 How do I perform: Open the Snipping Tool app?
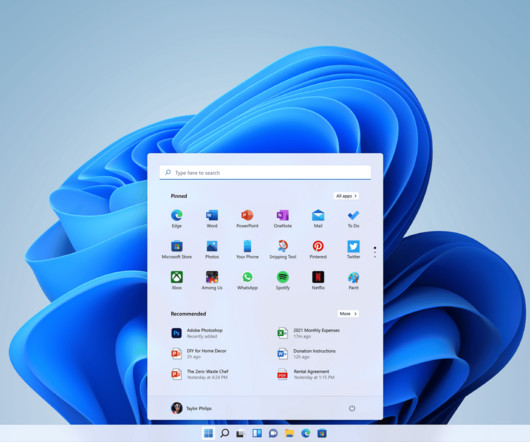point(283,250)
